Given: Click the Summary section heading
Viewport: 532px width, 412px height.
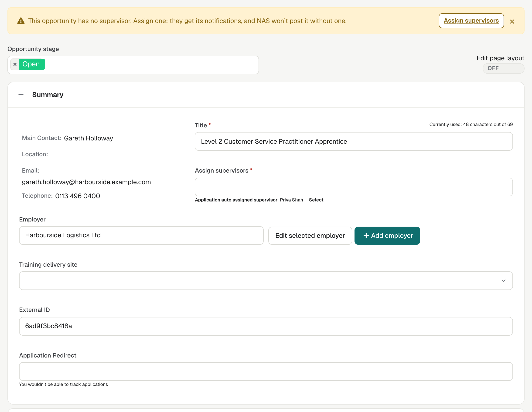Looking at the screenshot, I should click(x=48, y=95).
